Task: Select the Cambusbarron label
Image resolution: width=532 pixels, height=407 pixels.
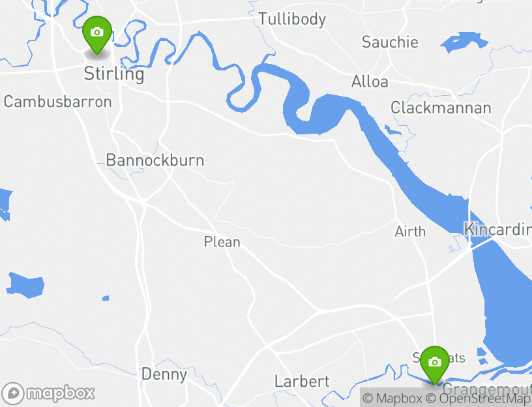Action: pyautogui.click(x=57, y=102)
